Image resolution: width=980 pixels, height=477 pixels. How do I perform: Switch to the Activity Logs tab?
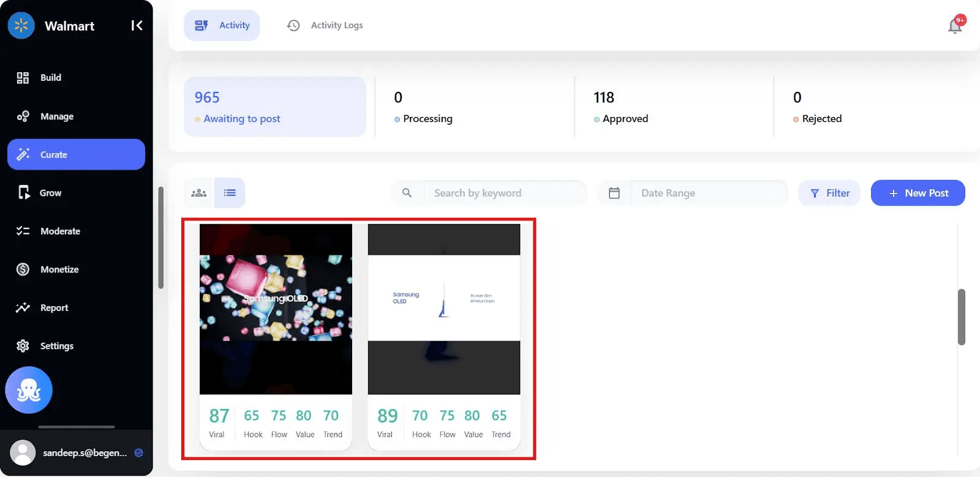pos(325,25)
